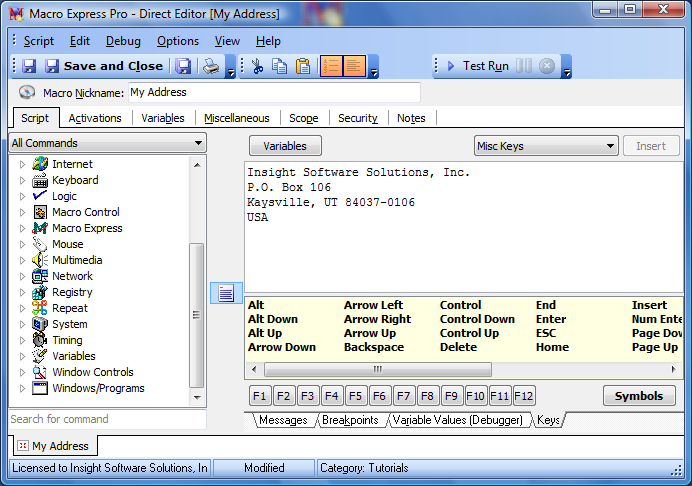Click the F12 key button
This screenshot has width=692, height=486.
click(x=523, y=396)
